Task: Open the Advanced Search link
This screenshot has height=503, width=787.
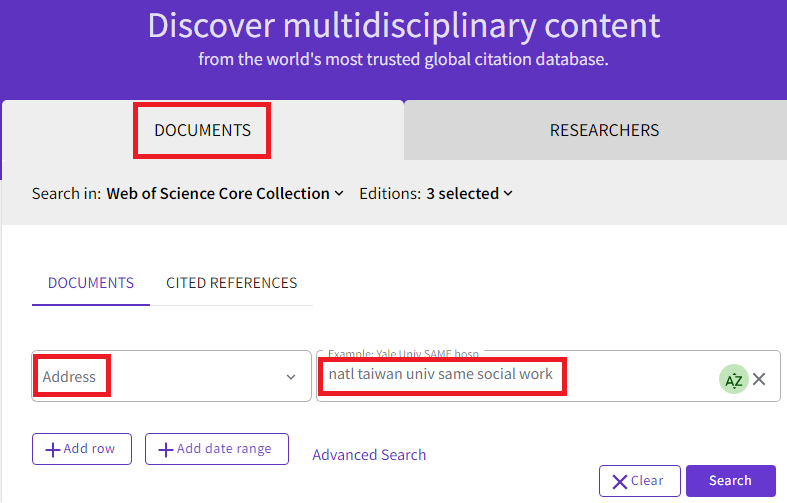Action: tap(369, 455)
